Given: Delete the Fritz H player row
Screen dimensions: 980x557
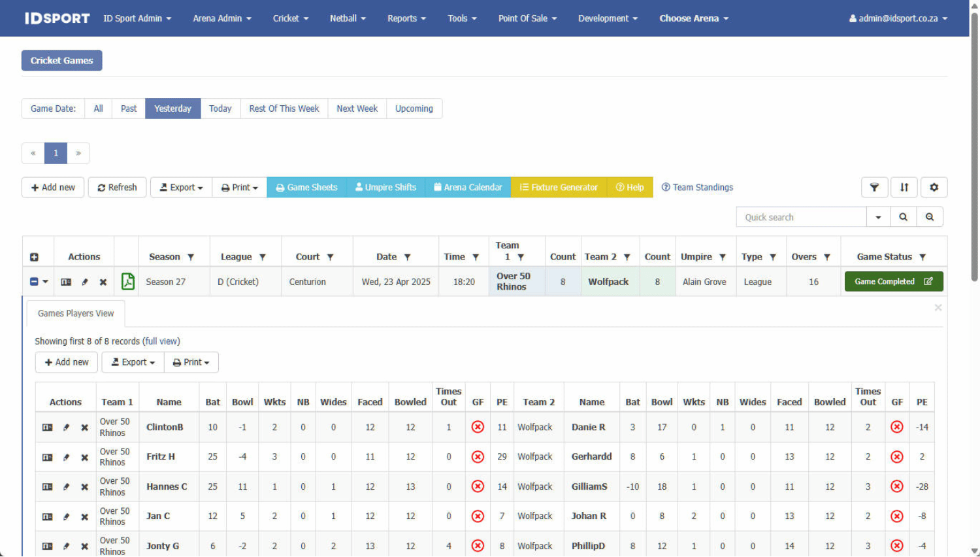Looking at the screenshot, I should point(84,458).
